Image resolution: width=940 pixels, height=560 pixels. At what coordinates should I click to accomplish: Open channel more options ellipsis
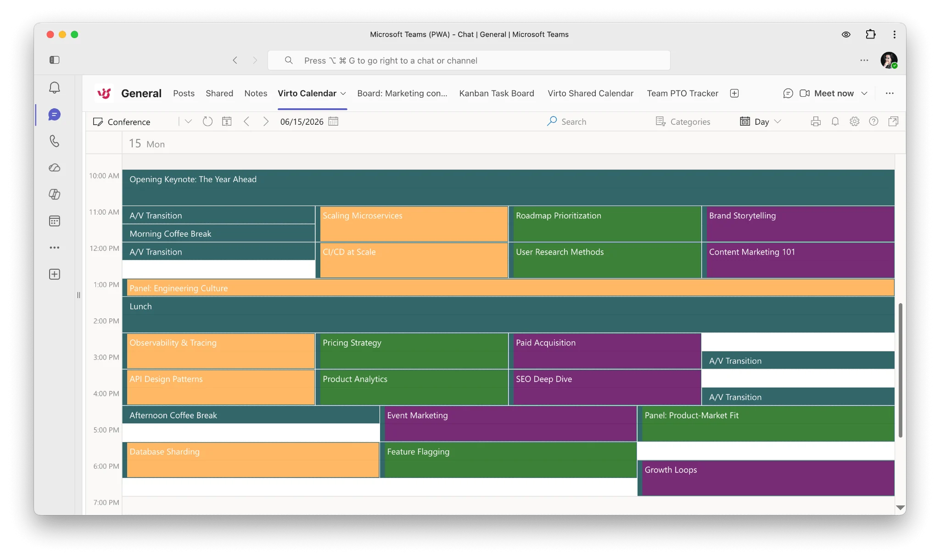point(890,93)
